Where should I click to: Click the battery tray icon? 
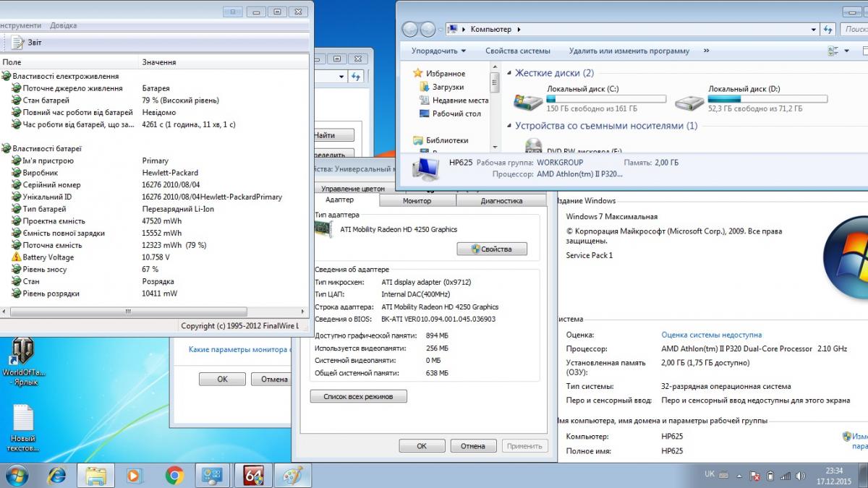click(770, 476)
